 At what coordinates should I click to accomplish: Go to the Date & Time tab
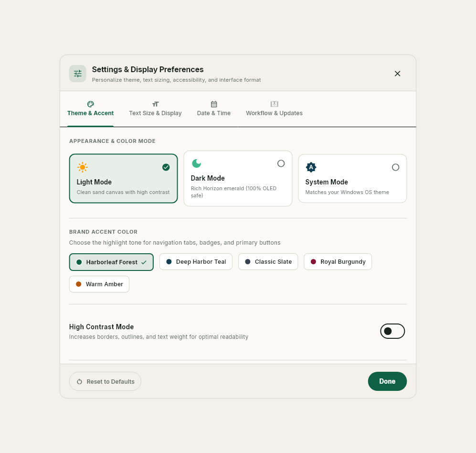tap(214, 109)
